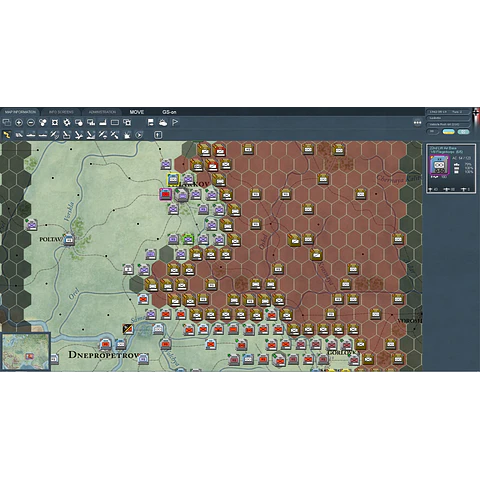This screenshot has height=480, width=480.
Task: Click the square target icon in top toolbar
Action: [55, 123]
